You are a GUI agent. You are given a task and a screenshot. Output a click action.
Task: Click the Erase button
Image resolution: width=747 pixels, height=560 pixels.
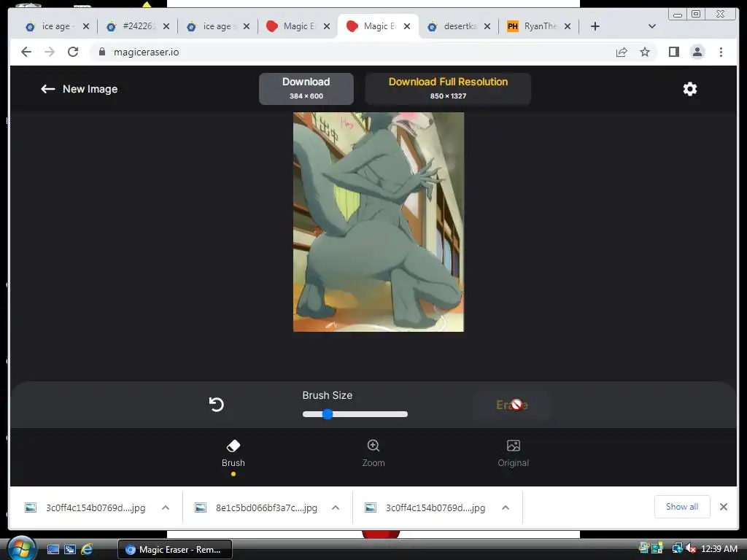(511, 405)
